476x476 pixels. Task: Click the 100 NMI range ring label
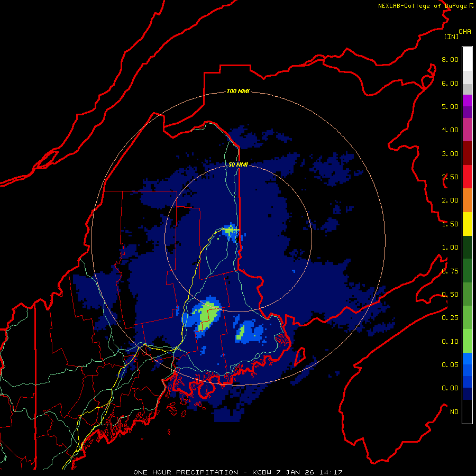(238, 91)
